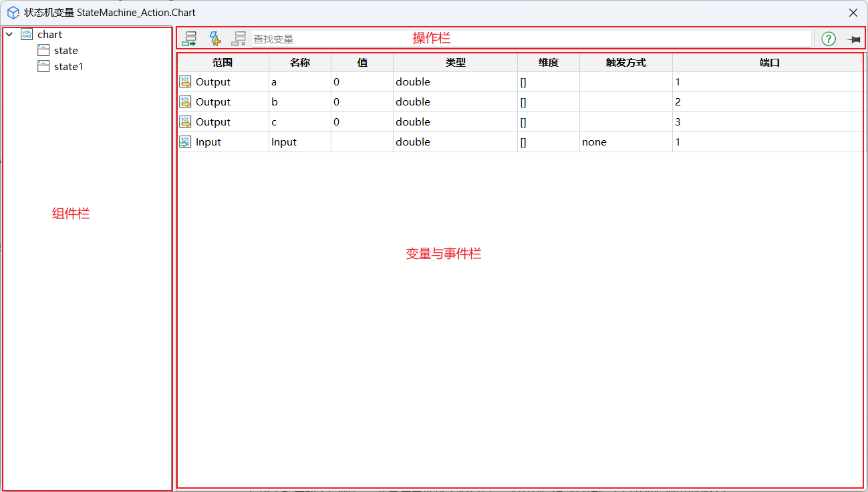Screen dimensions: 868x492
Task: Click the add event lightning icon
Action: 214,39
